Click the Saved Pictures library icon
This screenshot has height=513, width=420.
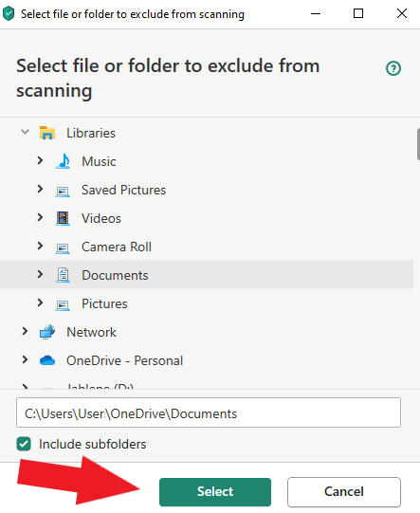pyautogui.click(x=63, y=191)
